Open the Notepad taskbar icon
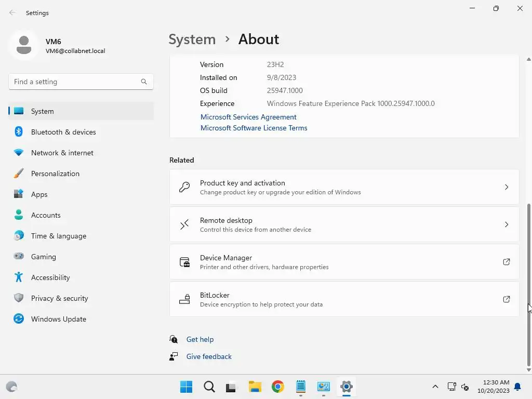This screenshot has height=399, width=532. click(x=301, y=387)
